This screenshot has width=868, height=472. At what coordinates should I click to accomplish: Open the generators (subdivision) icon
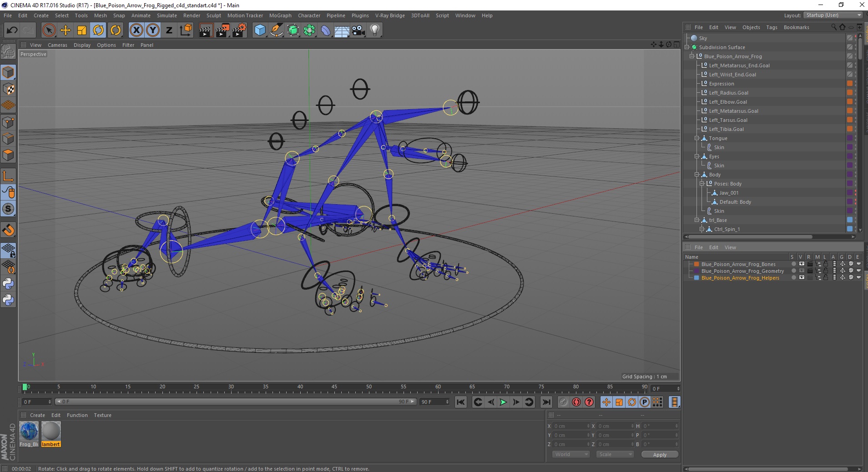[293, 30]
